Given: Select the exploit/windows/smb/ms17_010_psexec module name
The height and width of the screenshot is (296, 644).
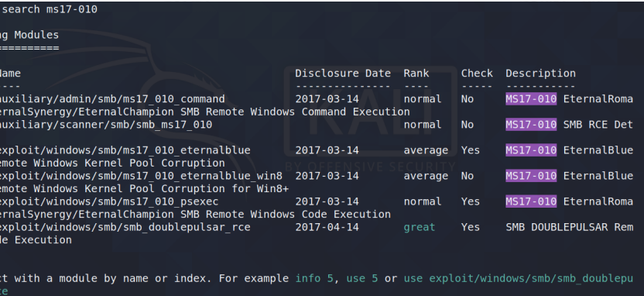Looking at the screenshot, I should (109, 201).
